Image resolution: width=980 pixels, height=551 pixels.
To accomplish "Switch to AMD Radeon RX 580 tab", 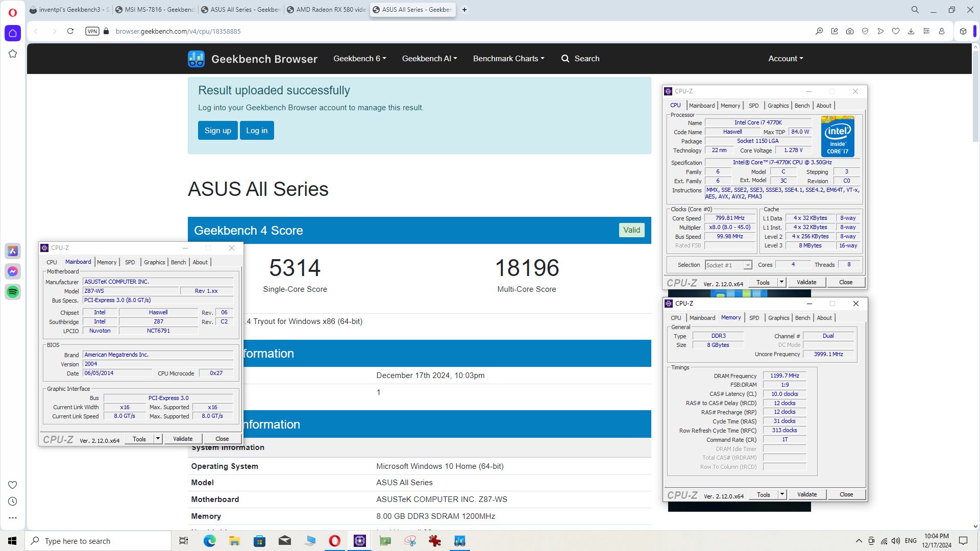I will [x=327, y=10].
